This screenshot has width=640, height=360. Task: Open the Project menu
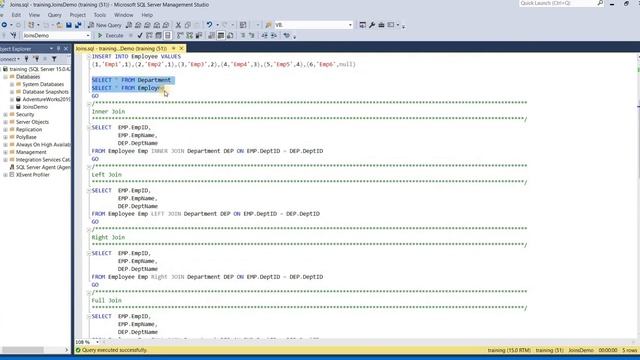(x=78, y=15)
